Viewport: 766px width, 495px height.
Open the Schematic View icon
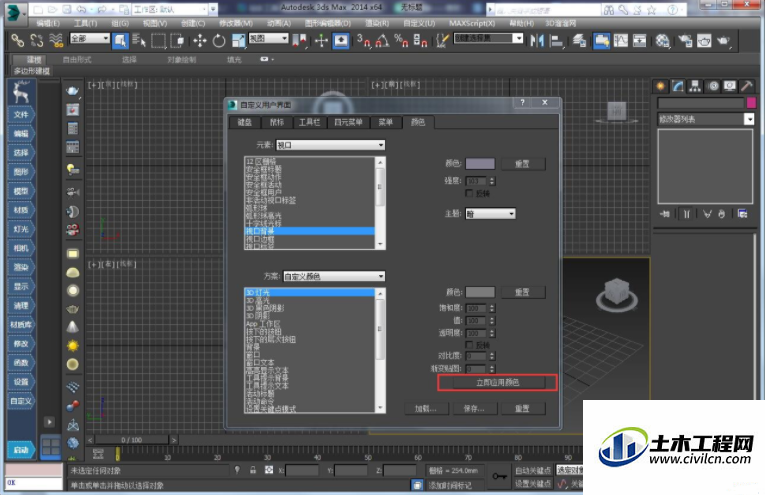click(x=639, y=41)
